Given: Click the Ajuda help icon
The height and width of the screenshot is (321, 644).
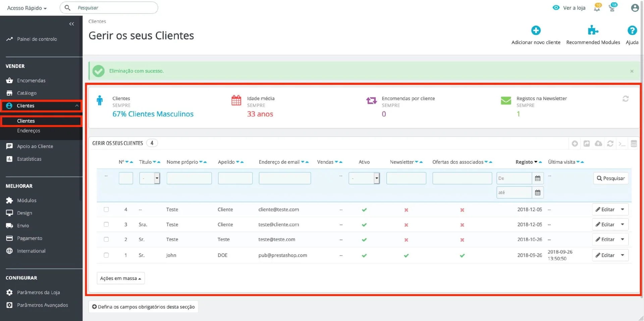Looking at the screenshot, I should (x=632, y=31).
